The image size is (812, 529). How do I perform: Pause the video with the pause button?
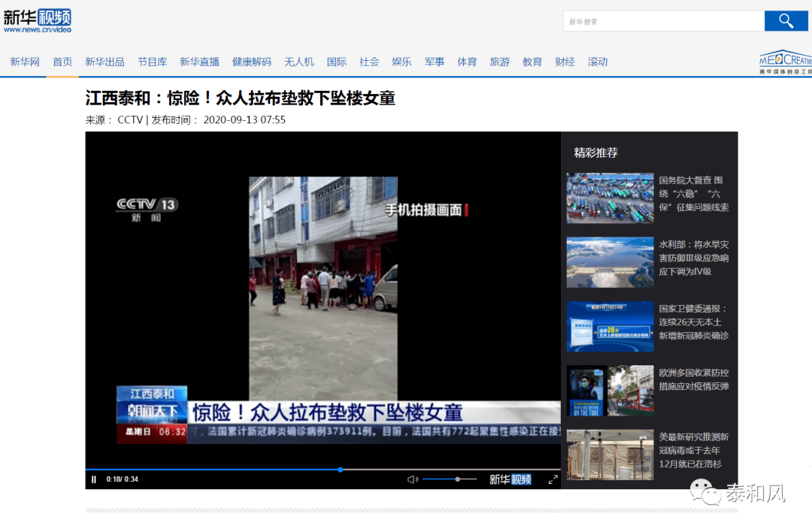[94, 479]
